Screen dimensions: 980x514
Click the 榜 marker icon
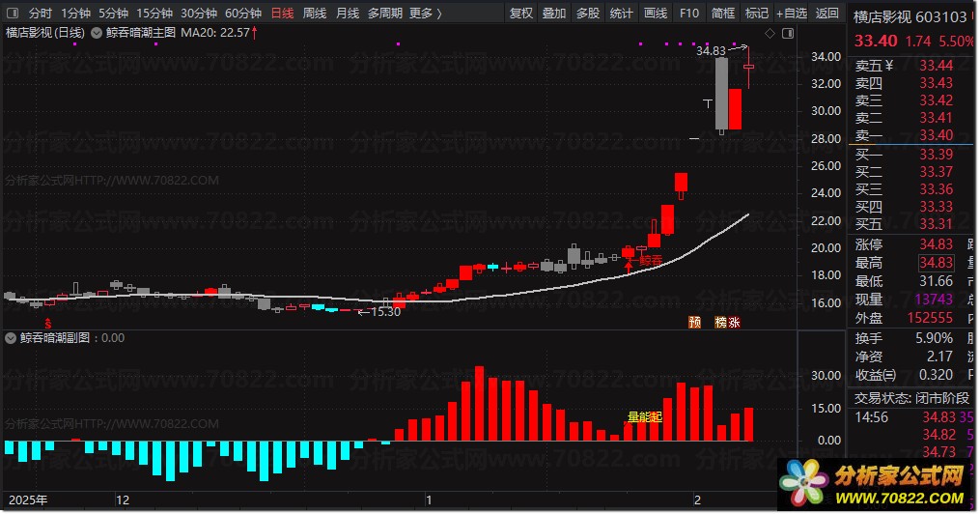point(720,322)
